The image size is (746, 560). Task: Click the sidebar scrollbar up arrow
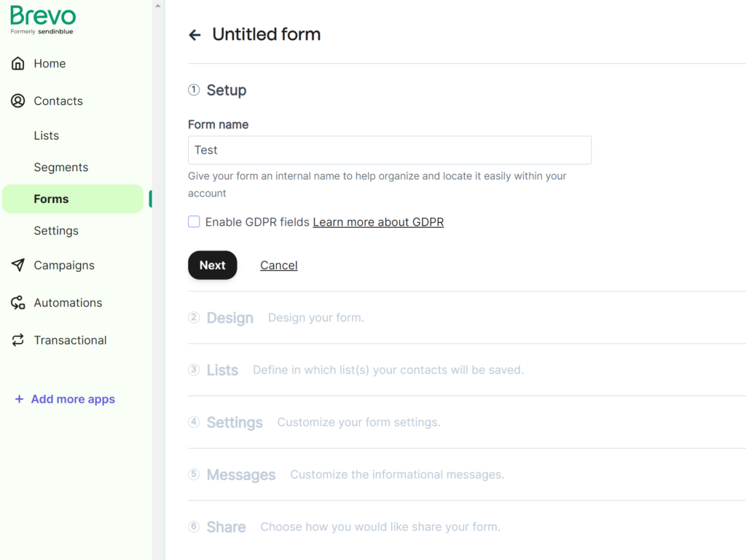[158, 5]
